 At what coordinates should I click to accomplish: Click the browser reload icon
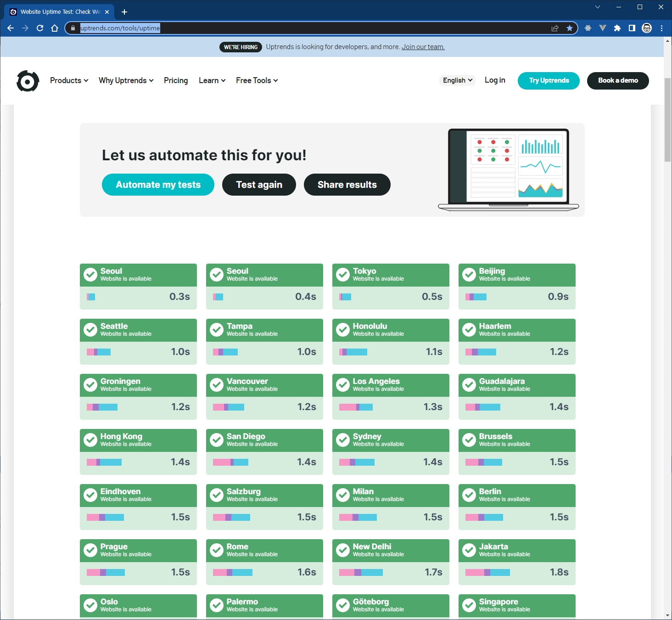click(x=40, y=28)
